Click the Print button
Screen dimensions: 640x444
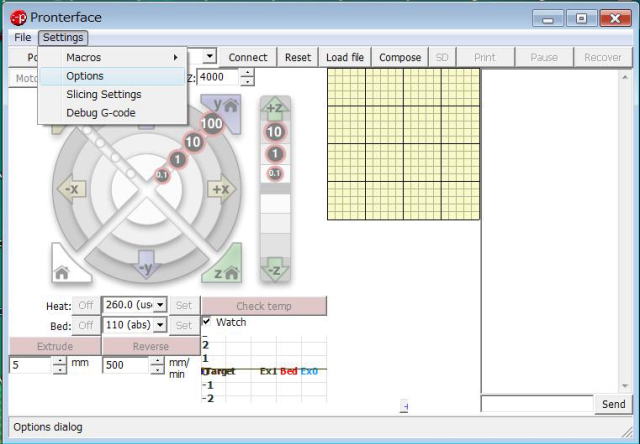[x=485, y=58]
